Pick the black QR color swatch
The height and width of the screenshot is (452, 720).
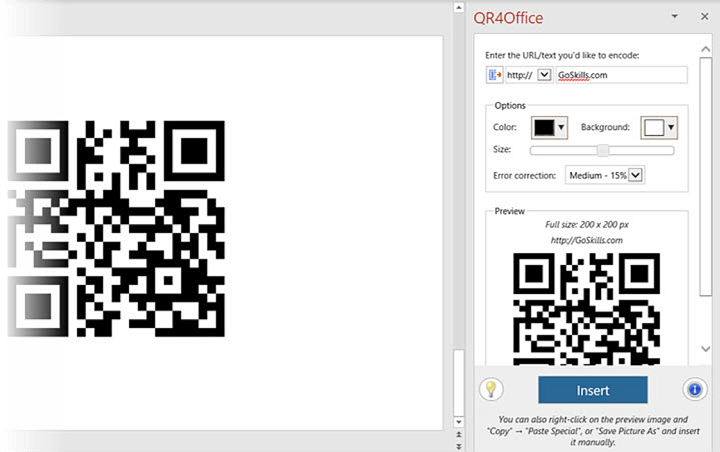pos(544,128)
